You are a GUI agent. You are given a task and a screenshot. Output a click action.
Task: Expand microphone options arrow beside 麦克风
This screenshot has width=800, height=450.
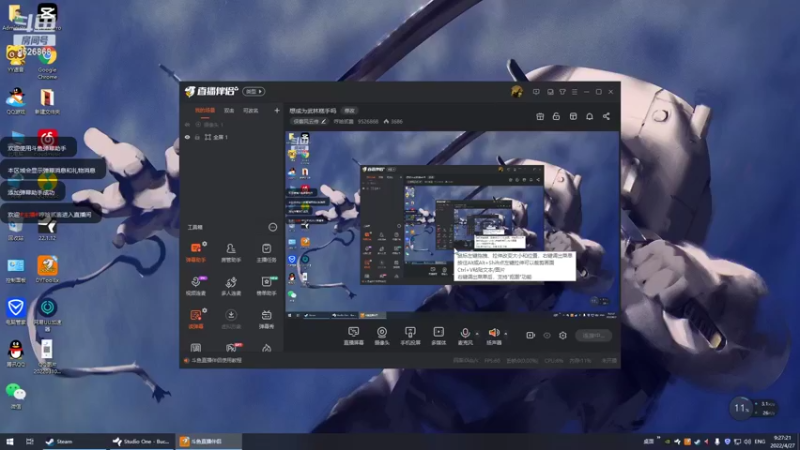coord(477,334)
